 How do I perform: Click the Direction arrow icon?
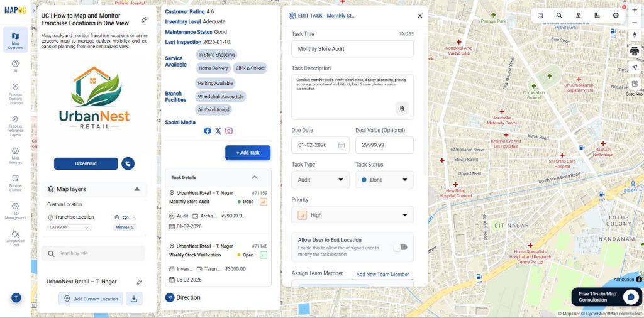pyautogui.click(x=170, y=297)
